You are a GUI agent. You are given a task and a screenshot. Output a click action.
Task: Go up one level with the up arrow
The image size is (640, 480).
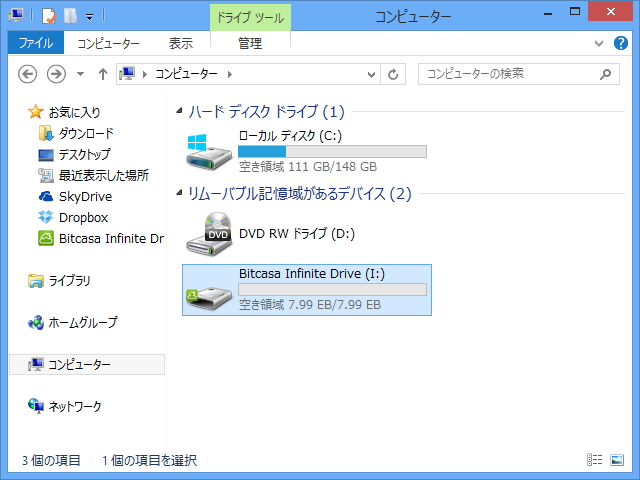(x=103, y=74)
